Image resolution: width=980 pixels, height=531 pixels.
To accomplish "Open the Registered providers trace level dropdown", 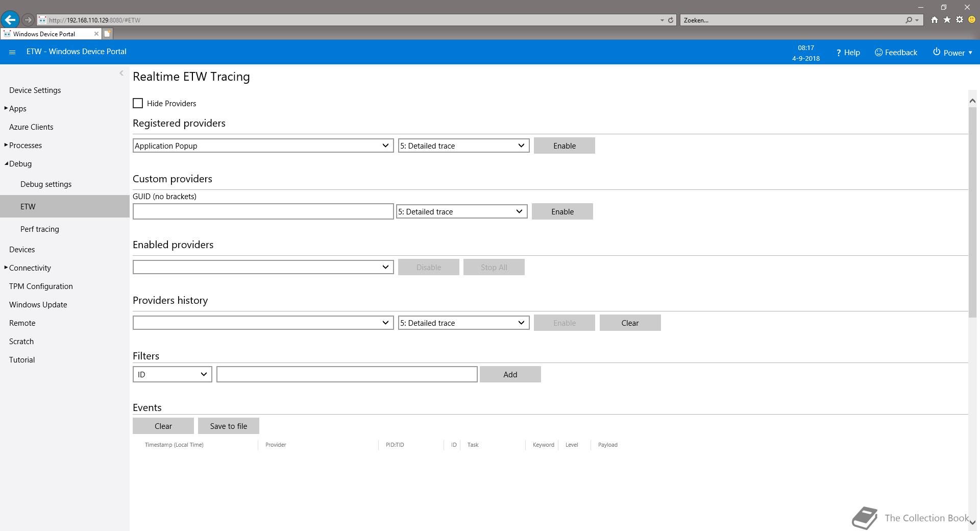I will pyautogui.click(x=463, y=146).
